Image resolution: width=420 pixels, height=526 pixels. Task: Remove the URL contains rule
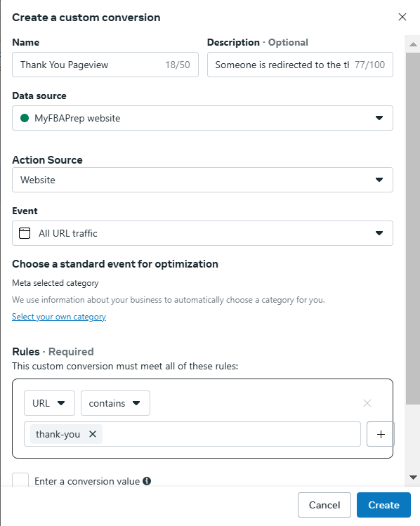click(x=367, y=403)
